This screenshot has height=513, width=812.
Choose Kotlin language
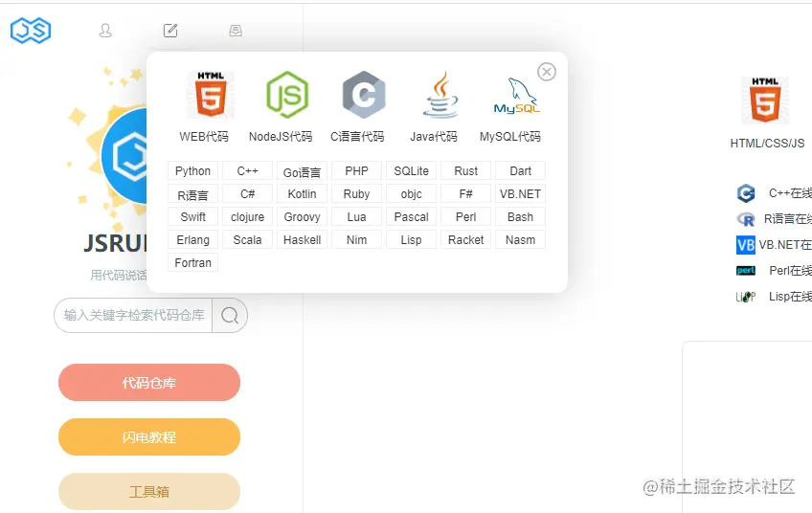(x=302, y=193)
